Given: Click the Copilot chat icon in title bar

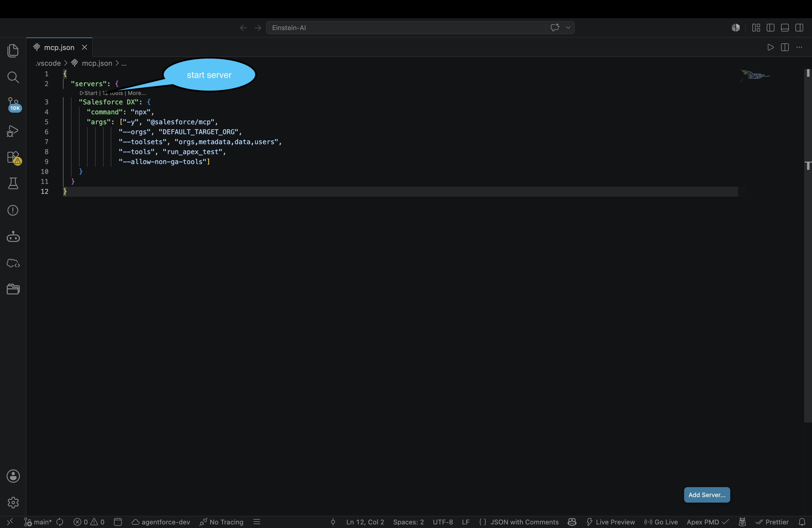Looking at the screenshot, I should pos(555,28).
